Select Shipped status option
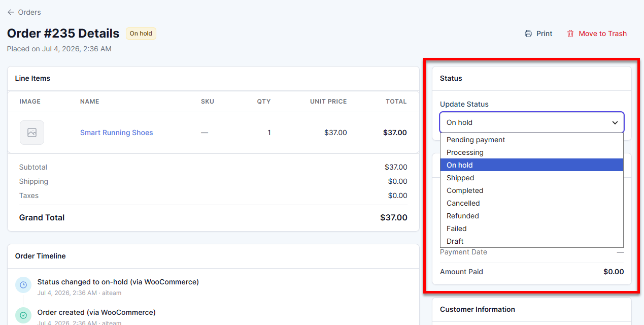This screenshot has width=644, height=325. click(x=532, y=178)
